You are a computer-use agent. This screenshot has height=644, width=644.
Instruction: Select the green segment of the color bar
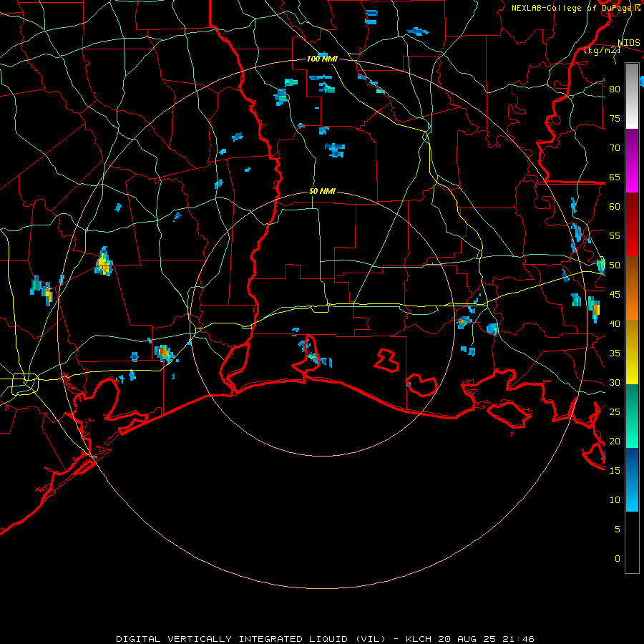pos(632,416)
